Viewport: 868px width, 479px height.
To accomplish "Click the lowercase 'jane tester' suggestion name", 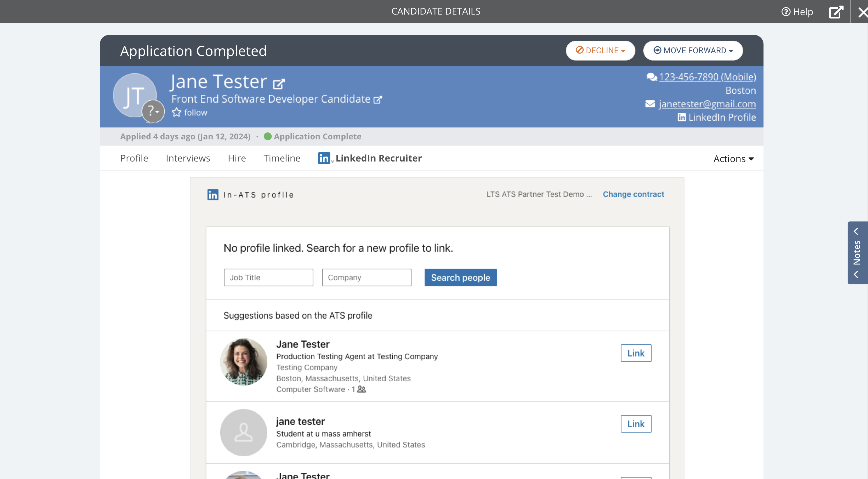I will point(300,421).
